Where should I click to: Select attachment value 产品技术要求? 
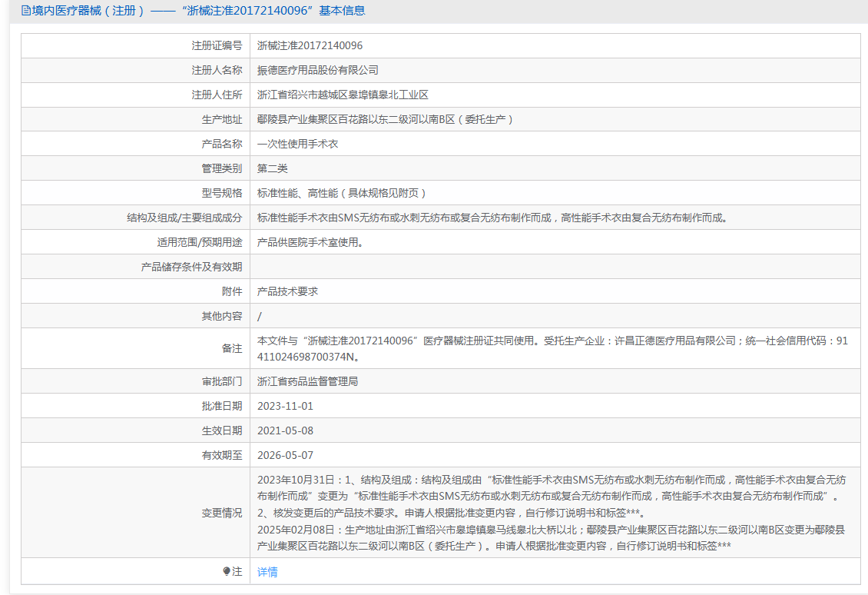click(288, 291)
